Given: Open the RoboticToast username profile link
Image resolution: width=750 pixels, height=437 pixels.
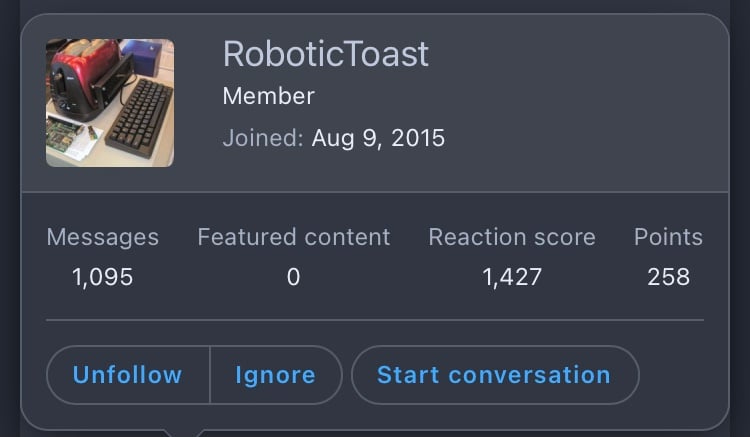Looking at the screenshot, I should pos(326,54).
